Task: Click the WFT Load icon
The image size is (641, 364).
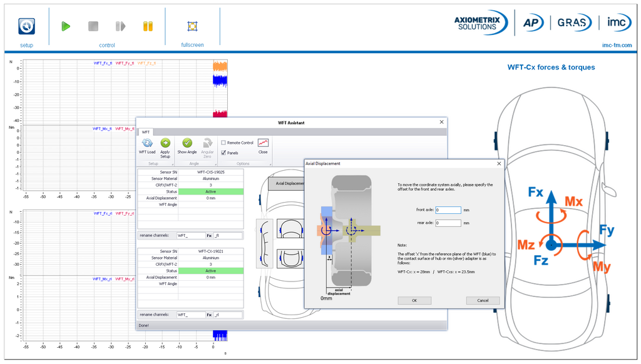Action: [147, 143]
